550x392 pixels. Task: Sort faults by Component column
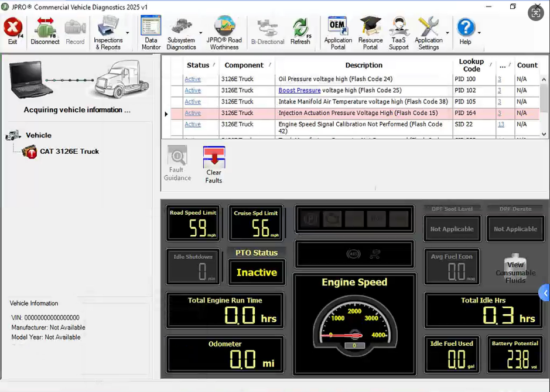point(247,65)
